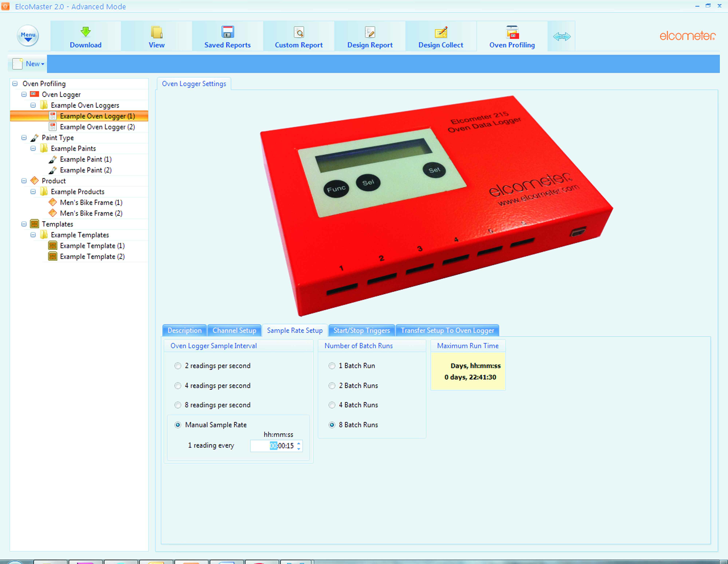Select 2 readings per second
The width and height of the screenshot is (728, 564).
tap(178, 366)
